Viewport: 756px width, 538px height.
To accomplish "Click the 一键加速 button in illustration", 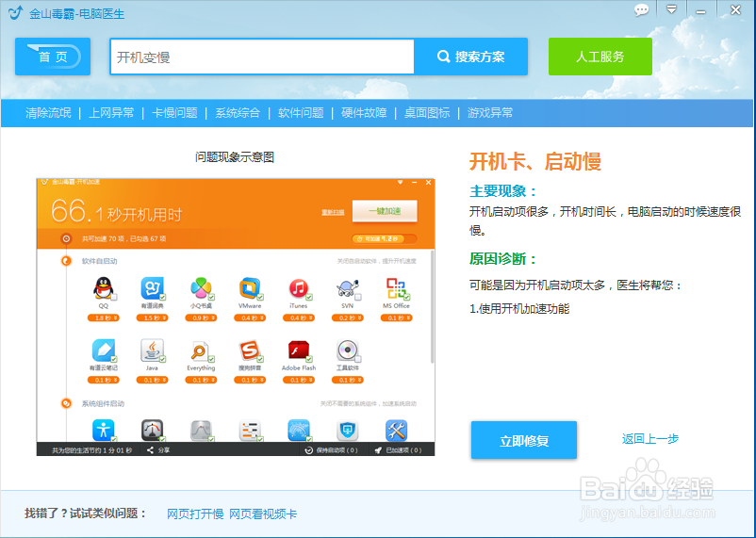I will 385,212.
